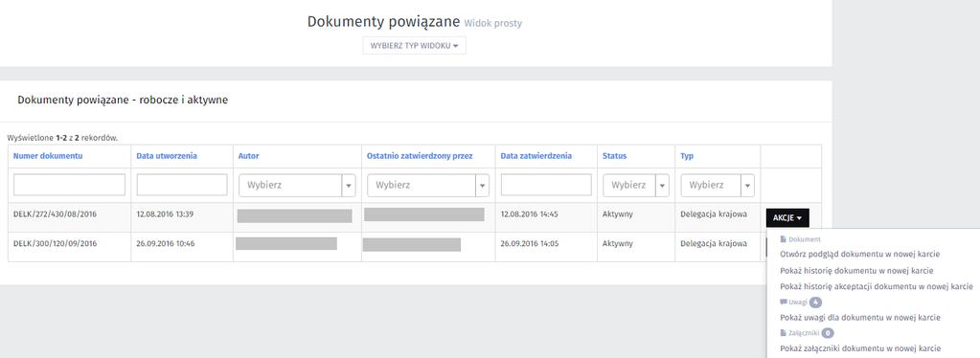Open the WYBIERZ TYP WIDOKU dropdown

point(415,46)
